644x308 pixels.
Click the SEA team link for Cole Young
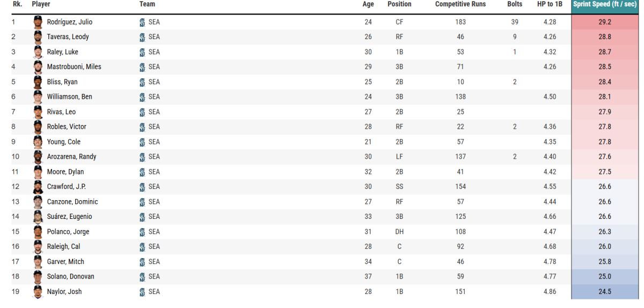click(x=154, y=142)
